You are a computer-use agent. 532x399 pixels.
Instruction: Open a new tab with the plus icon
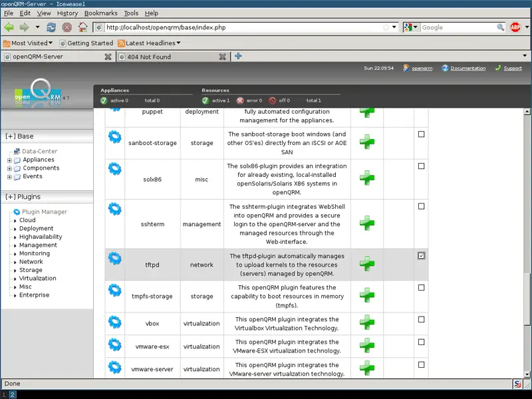point(238,56)
